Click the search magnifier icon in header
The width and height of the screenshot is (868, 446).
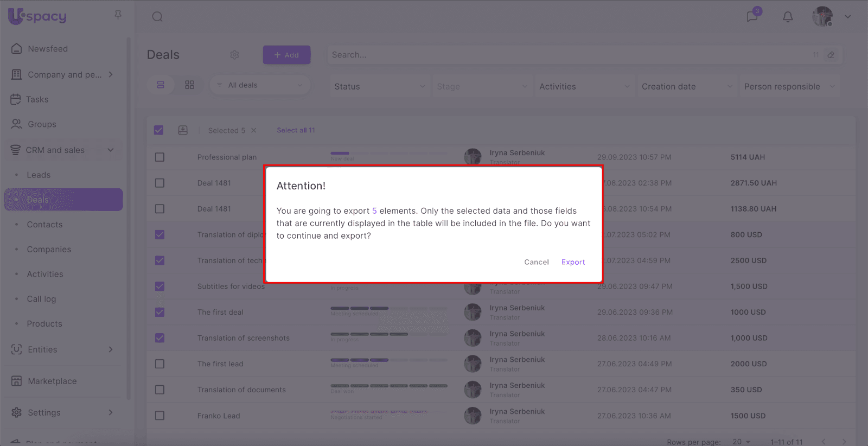pyautogui.click(x=157, y=17)
